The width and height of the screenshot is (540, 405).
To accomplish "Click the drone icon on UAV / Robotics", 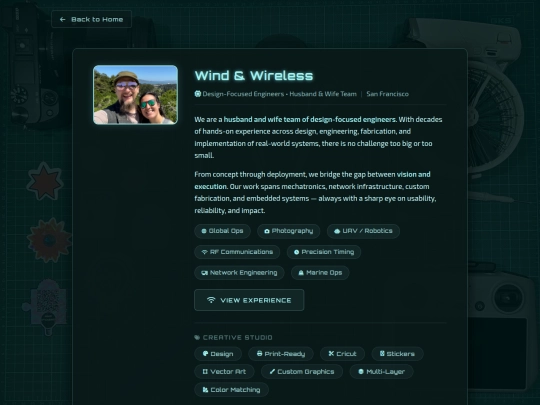I will coord(337,231).
